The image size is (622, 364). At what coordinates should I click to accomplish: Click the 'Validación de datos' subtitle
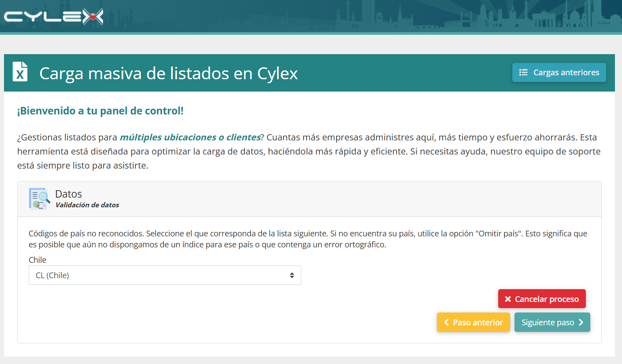pyautogui.click(x=87, y=205)
